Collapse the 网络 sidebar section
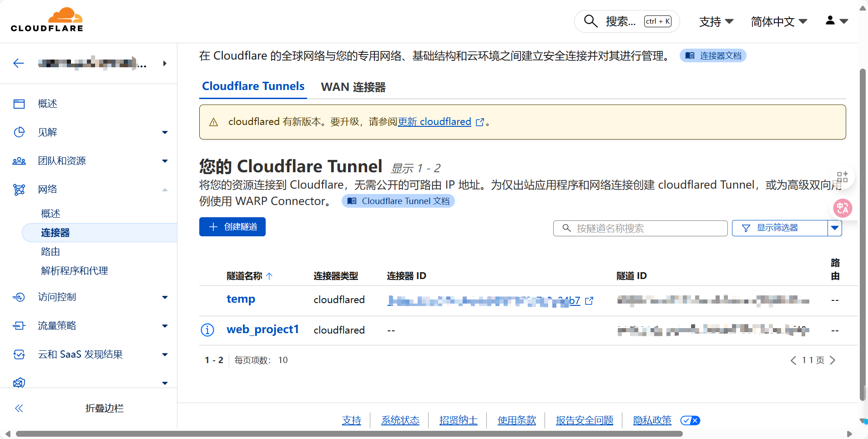Viewport: 868px width, 439px height. coord(165,190)
